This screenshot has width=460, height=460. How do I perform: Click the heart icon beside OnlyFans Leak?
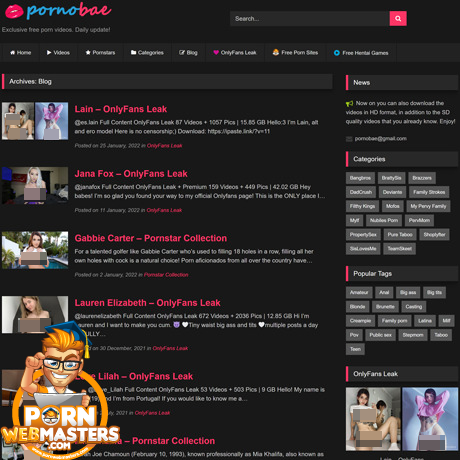click(216, 53)
